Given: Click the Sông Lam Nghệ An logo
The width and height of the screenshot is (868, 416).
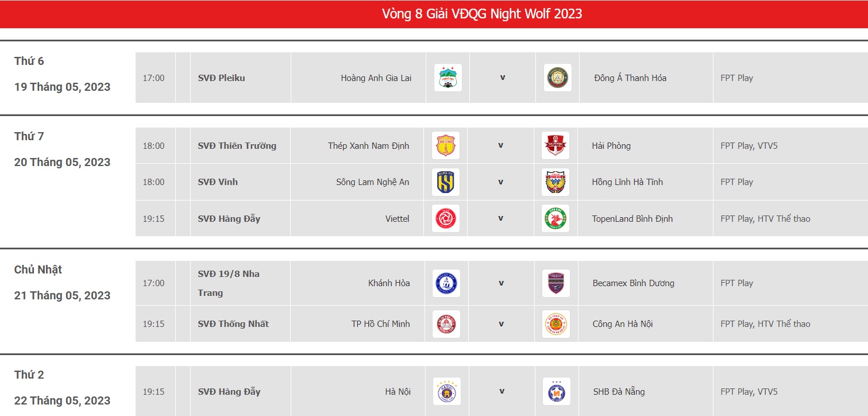Looking at the screenshot, I should tap(445, 182).
